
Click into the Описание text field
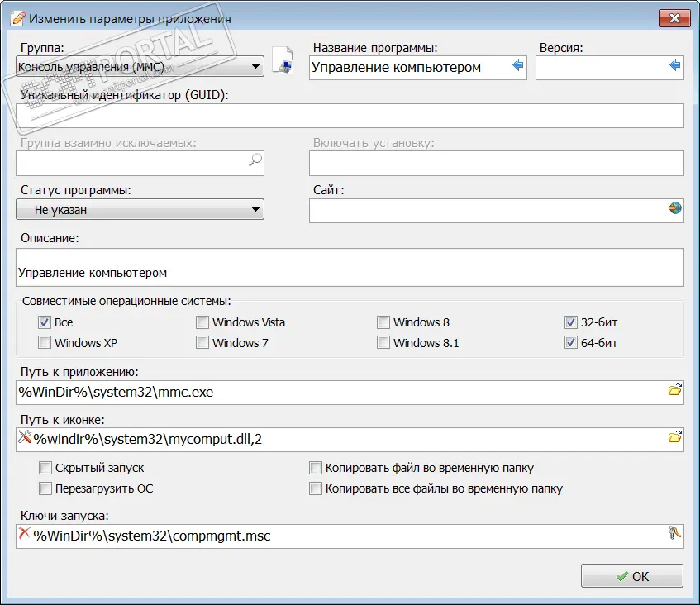coord(350,267)
